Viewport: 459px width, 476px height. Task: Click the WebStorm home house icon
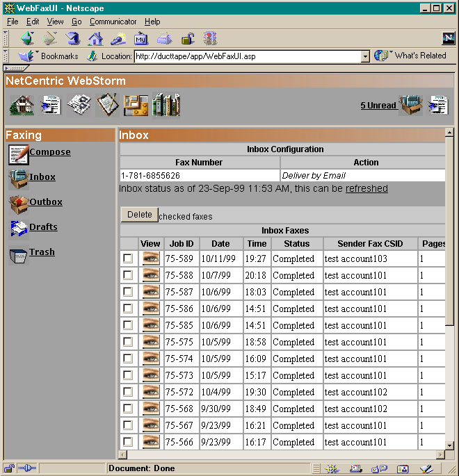click(x=21, y=106)
